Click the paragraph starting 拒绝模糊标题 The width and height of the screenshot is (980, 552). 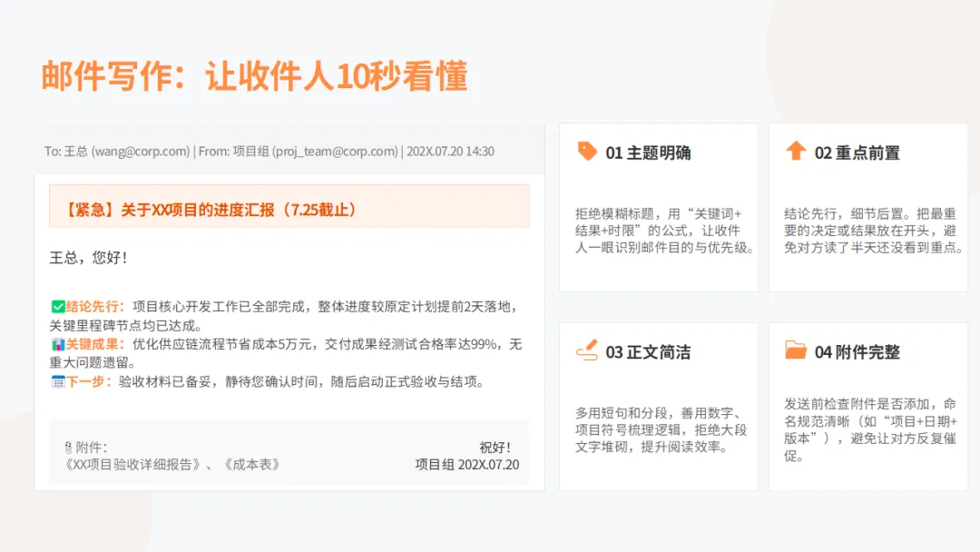click(x=664, y=231)
